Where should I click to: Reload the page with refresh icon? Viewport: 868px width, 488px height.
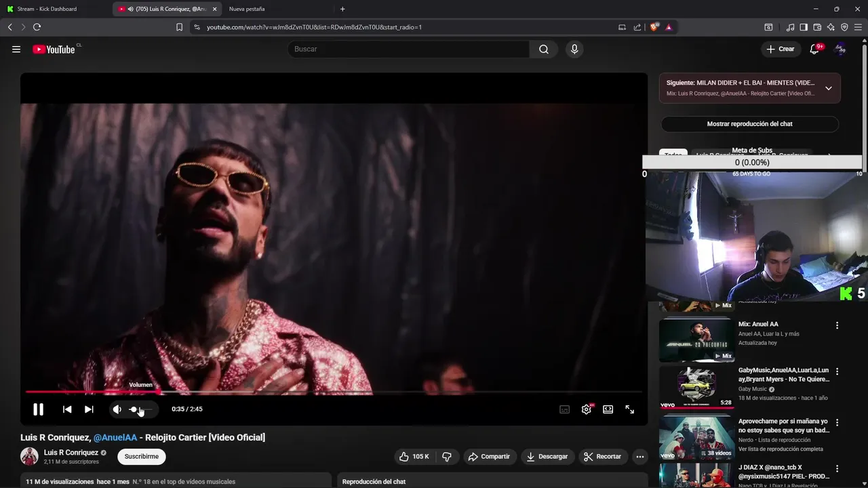(x=37, y=27)
